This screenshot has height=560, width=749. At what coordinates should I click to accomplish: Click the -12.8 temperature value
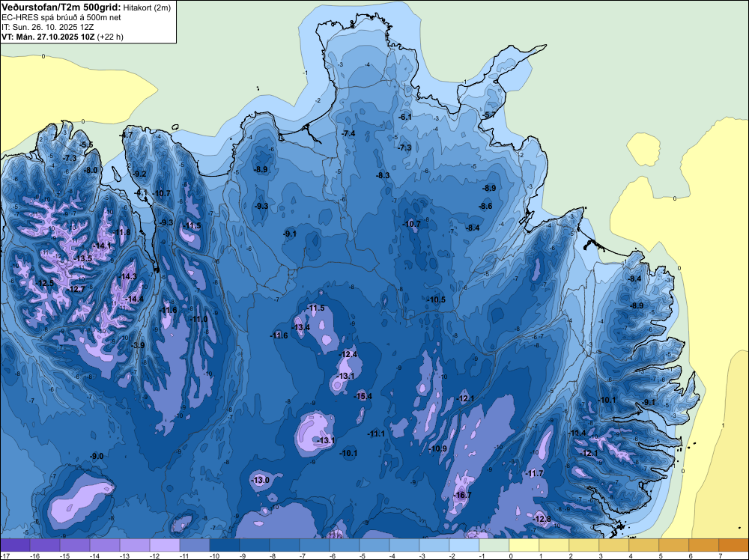coord(542,519)
